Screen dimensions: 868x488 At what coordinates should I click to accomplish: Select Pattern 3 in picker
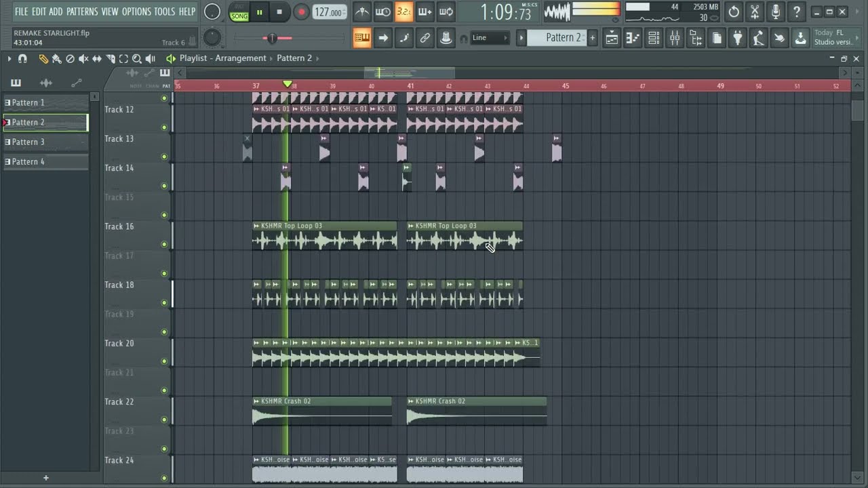(46, 142)
